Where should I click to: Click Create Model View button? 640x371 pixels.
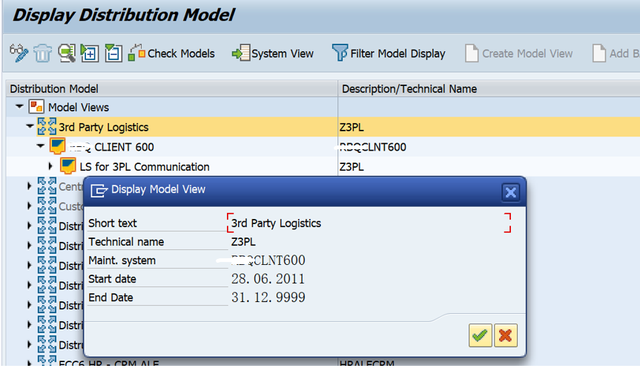point(519,53)
